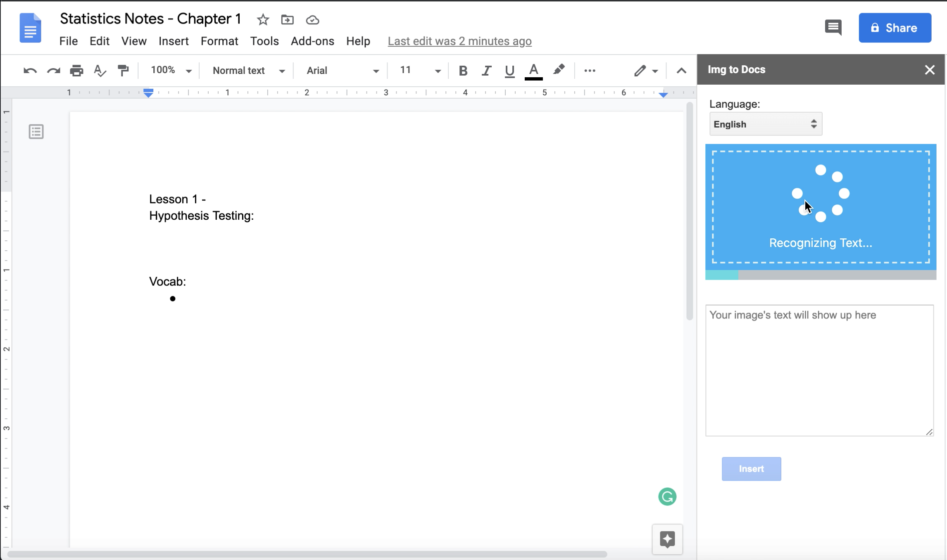
Task: Open the Format menu
Action: 219,40
